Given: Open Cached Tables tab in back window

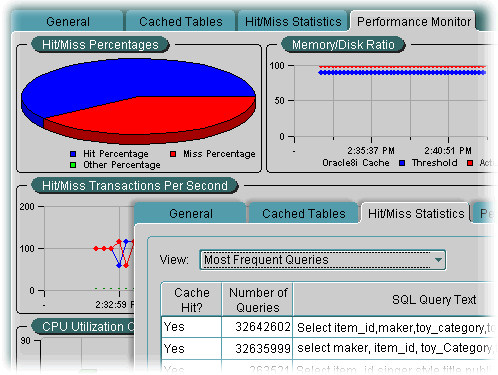Looking at the screenshot, I should point(181,21).
